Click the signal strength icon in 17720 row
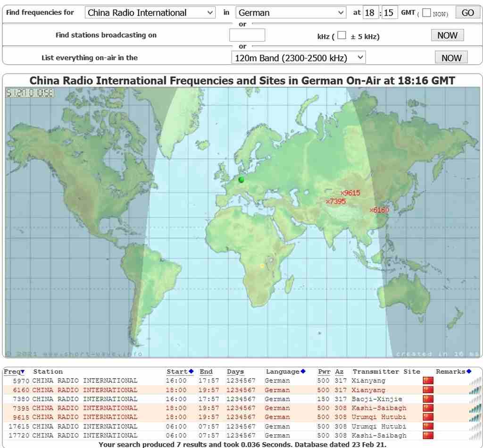Image resolution: width=483 pixels, height=448 pixels. (x=475, y=436)
